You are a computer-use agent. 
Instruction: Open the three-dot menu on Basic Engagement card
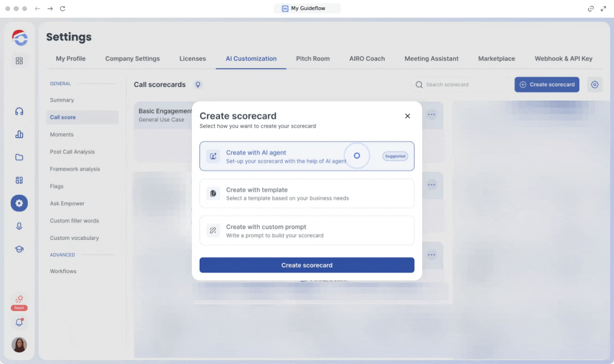coord(431,115)
